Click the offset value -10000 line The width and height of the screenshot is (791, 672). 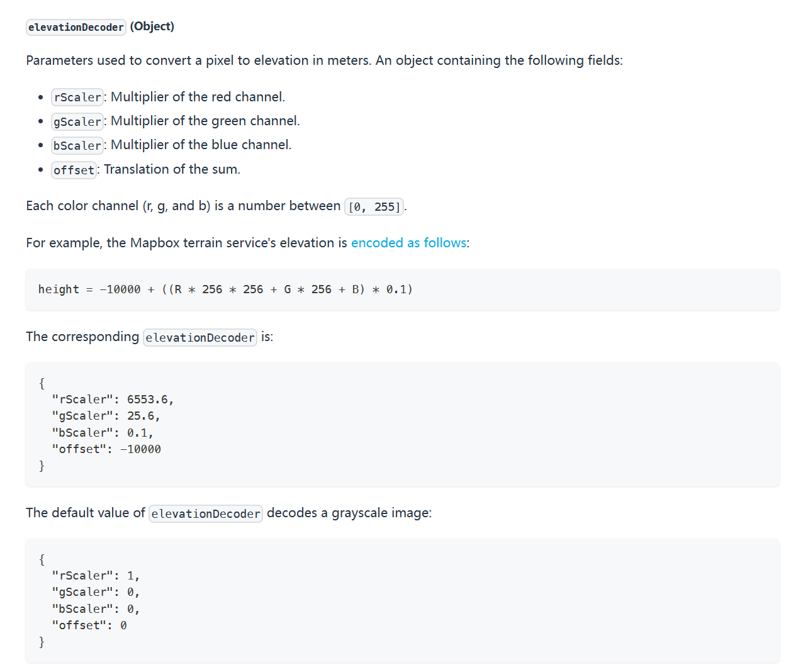click(x=106, y=449)
